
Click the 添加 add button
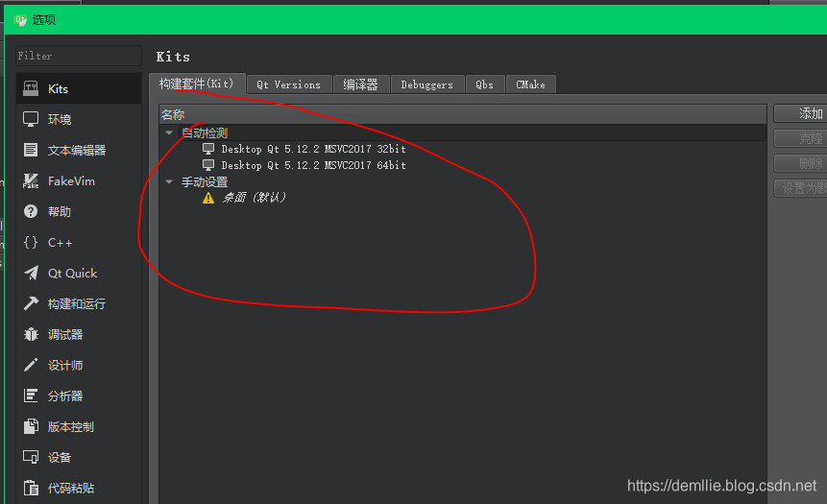point(801,113)
